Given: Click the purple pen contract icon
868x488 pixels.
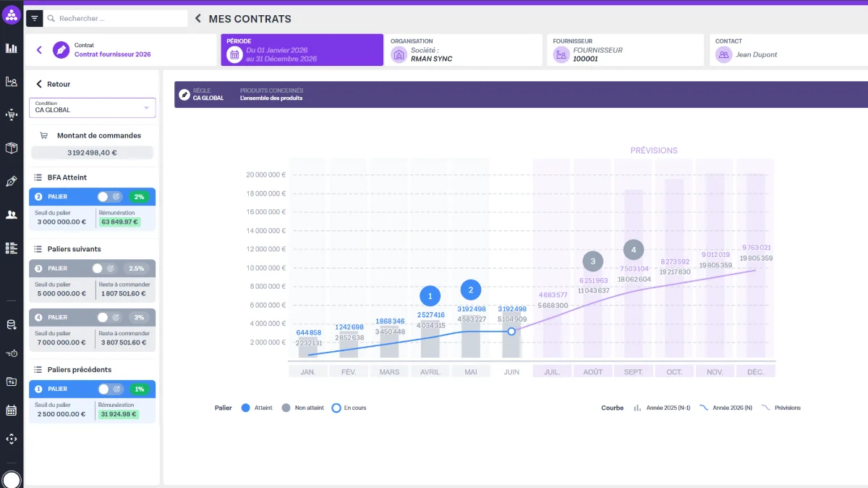Looking at the screenshot, I should click(61, 50).
